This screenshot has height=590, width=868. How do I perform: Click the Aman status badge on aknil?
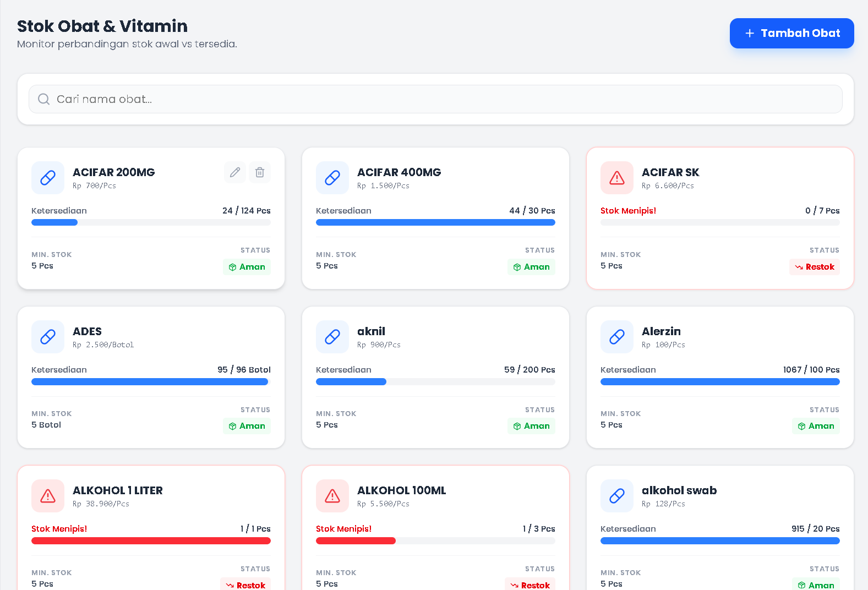531,426
